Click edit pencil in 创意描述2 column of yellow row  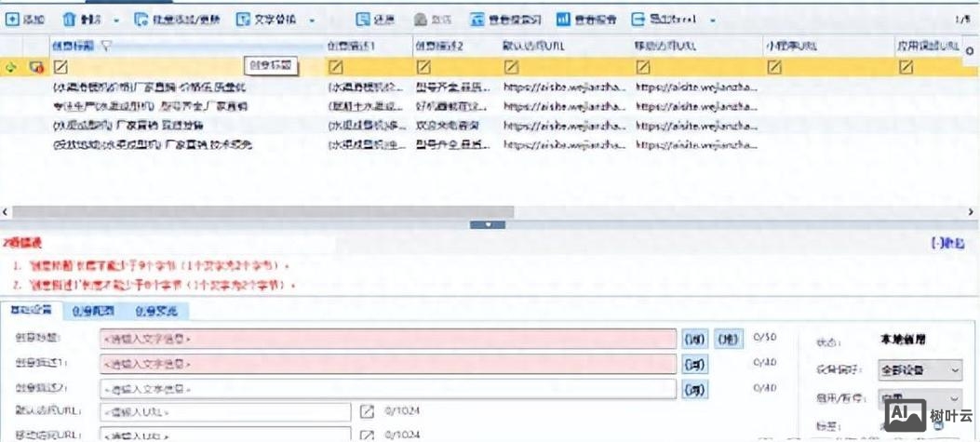423,67
